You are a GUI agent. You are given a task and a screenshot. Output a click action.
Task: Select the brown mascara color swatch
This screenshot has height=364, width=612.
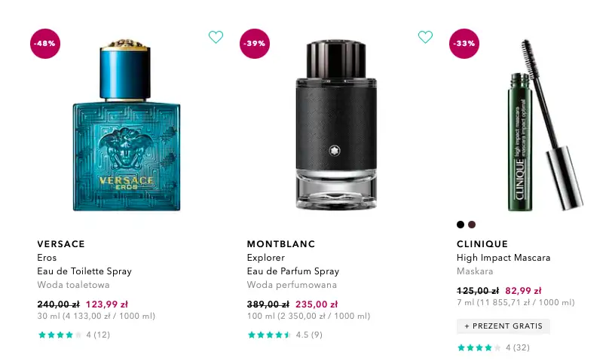tap(472, 225)
